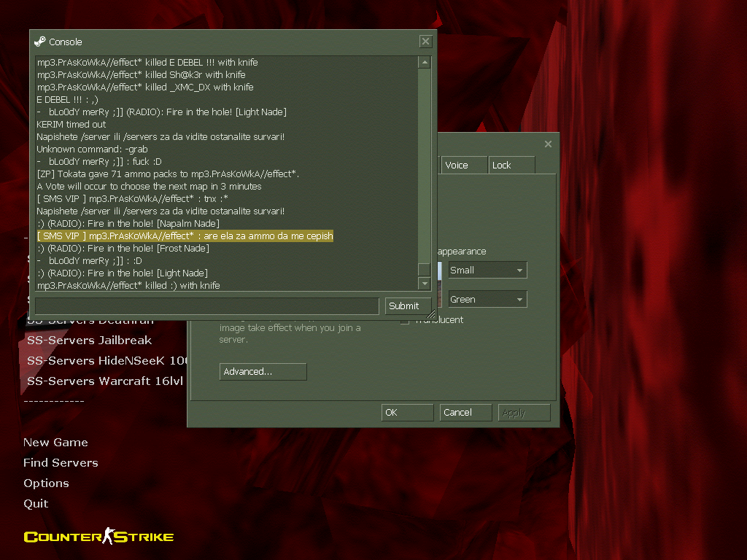747x560 pixels.
Task: Click console line '[ SMS VIP ] ... : tnx :*'
Action: tap(133, 198)
